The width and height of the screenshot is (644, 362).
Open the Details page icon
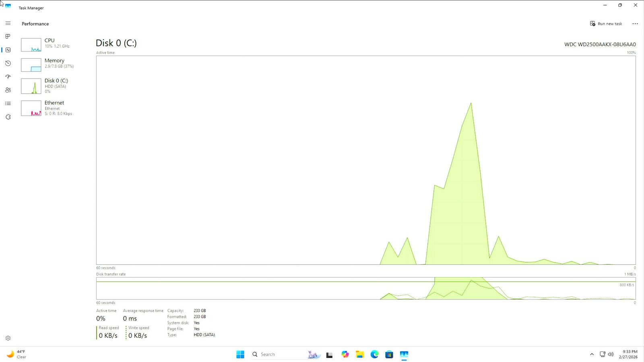click(x=8, y=103)
